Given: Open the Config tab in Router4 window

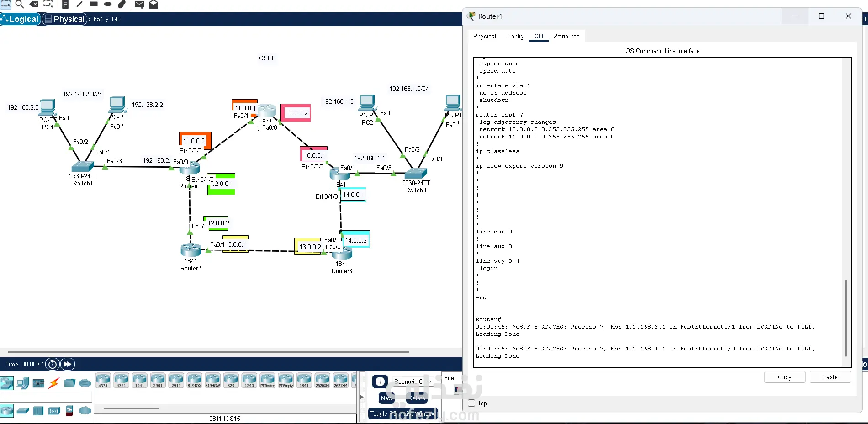Looking at the screenshot, I should [x=515, y=36].
